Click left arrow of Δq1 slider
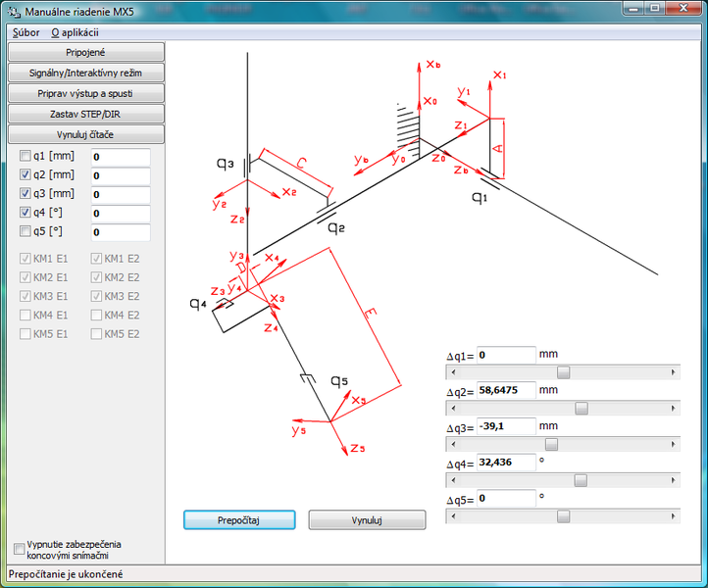The height and width of the screenshot is (588, 708). (x=451, y=372)
